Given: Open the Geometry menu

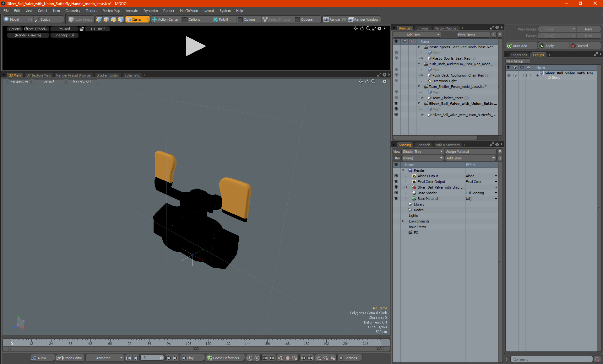Looking at the screenshot, I should coord(73,11).
